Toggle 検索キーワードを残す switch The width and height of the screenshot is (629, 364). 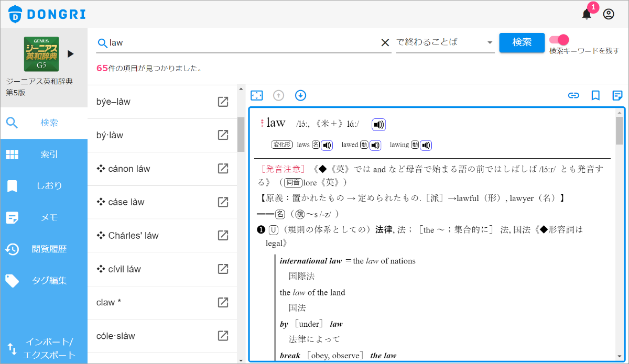(559, 40)
